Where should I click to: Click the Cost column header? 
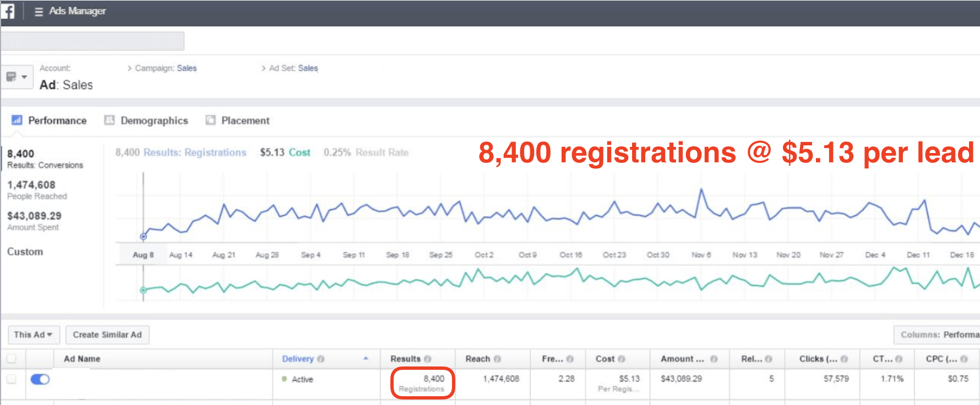click(x=605, y=359)
